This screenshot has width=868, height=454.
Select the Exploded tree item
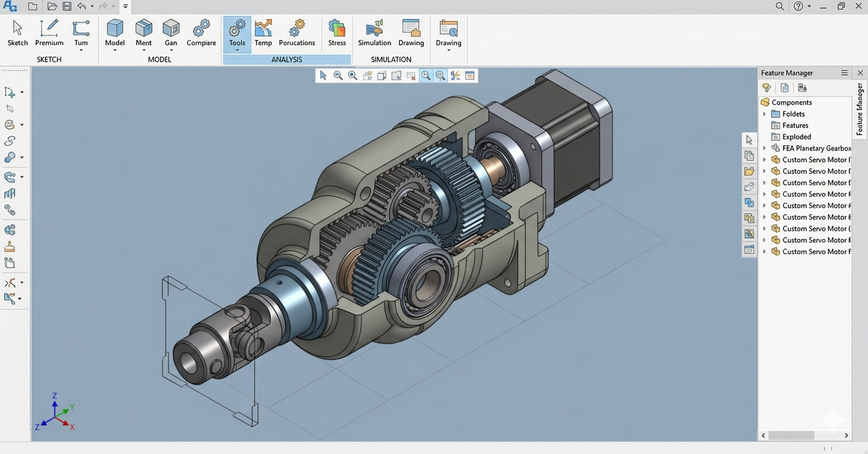796,137
